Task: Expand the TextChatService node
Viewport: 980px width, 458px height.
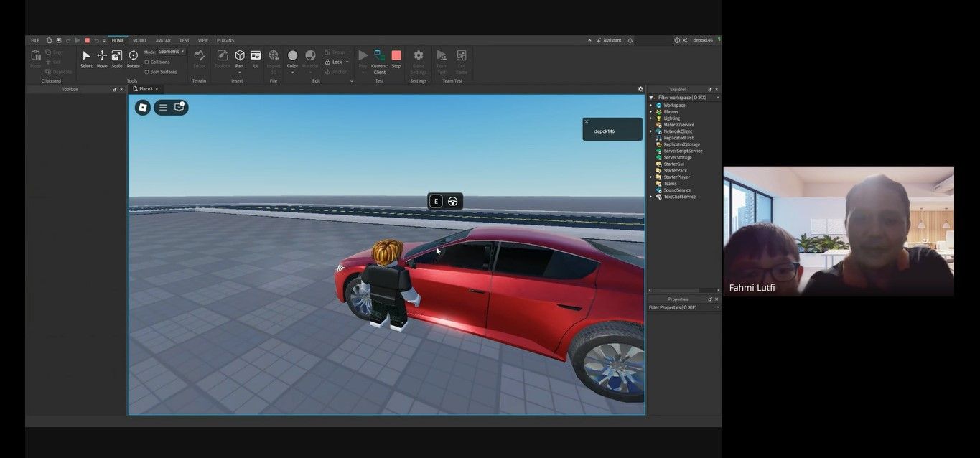Action: (651, 197)
